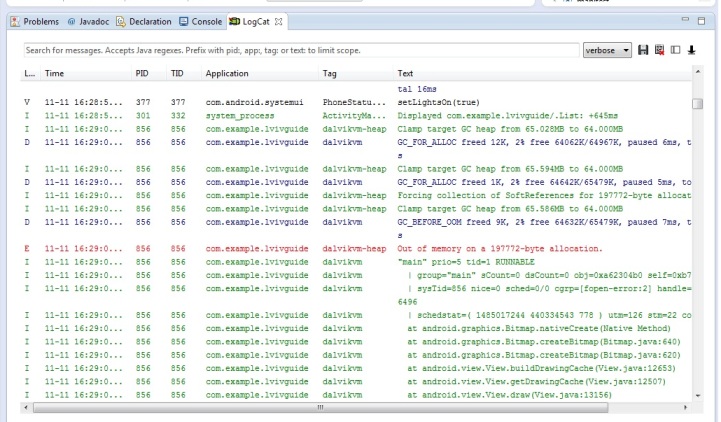Click the PID column header
The height and width of the screenshot is (422, 721).
click(148, 74)
